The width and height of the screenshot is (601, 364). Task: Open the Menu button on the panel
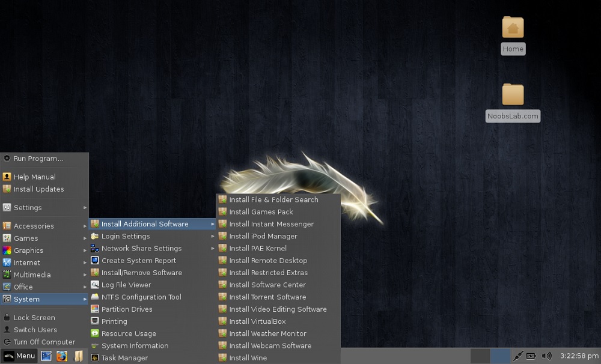(x=19, y=356)
